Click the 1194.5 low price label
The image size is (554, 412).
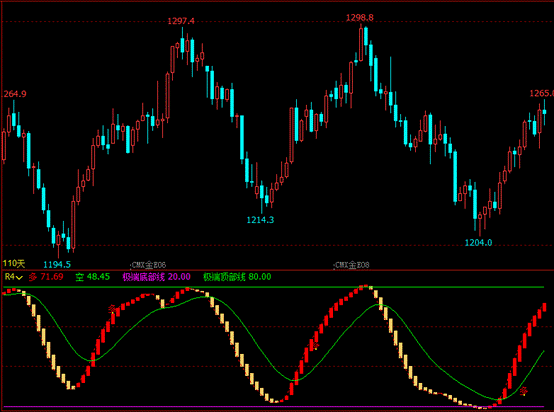pyautogui.click(x=57, y=264)
